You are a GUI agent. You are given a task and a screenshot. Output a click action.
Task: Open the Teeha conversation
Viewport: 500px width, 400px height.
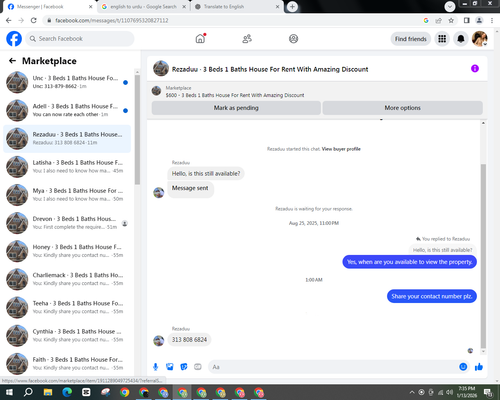tap(67, 307)
